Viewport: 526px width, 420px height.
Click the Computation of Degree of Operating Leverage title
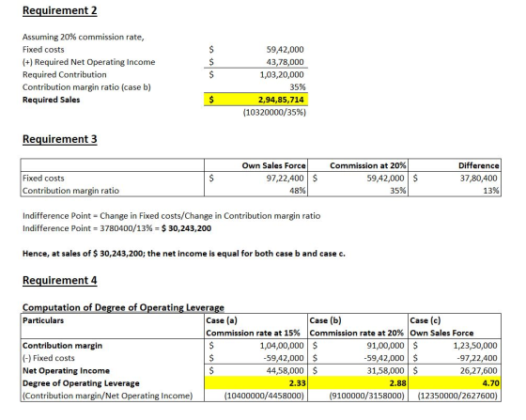(123, 307)
